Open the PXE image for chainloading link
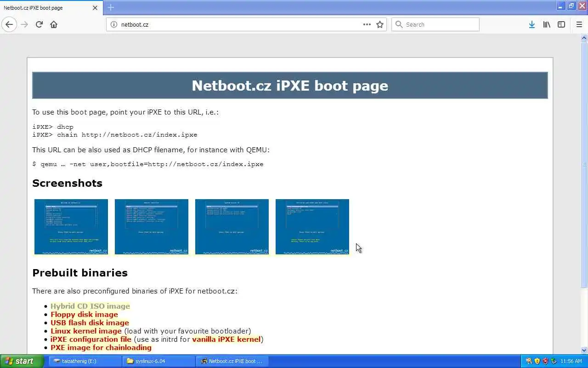 coord(101,347)
